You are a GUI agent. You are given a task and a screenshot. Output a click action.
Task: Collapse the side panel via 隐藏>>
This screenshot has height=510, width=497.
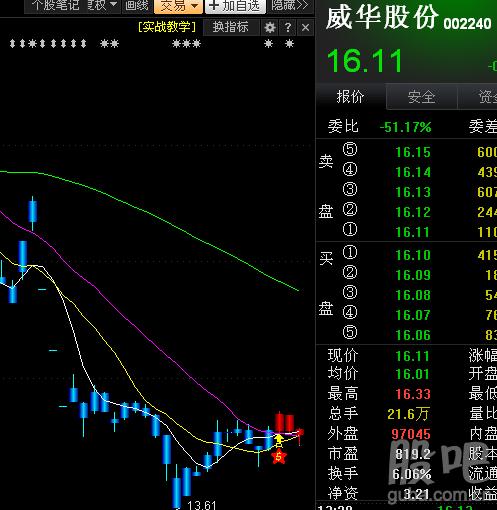pyautogui.click(x=289, y=5)
